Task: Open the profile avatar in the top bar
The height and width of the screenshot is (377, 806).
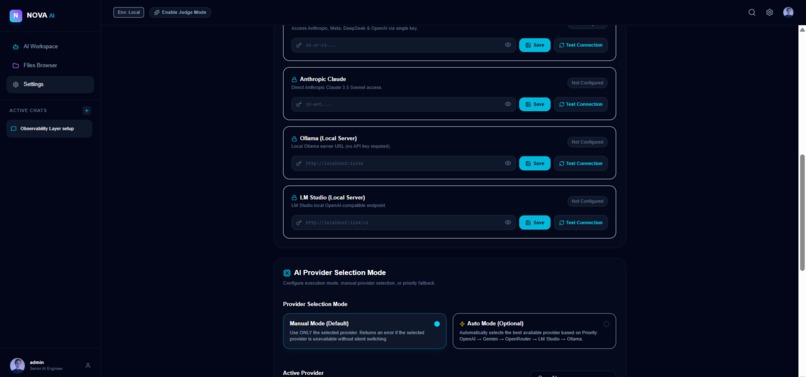Action: tap(788, 12)
